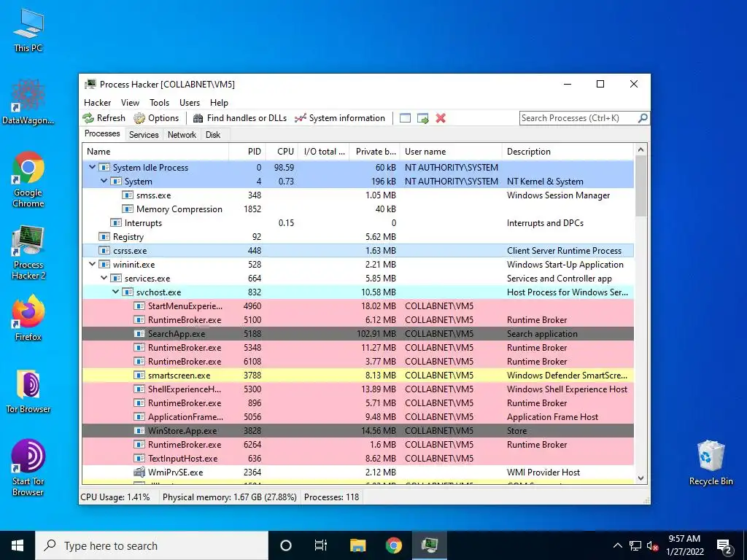Collapse the System Idle Process tree node
The width and height of the screenshot is (747, 560).
click(93, 167)
